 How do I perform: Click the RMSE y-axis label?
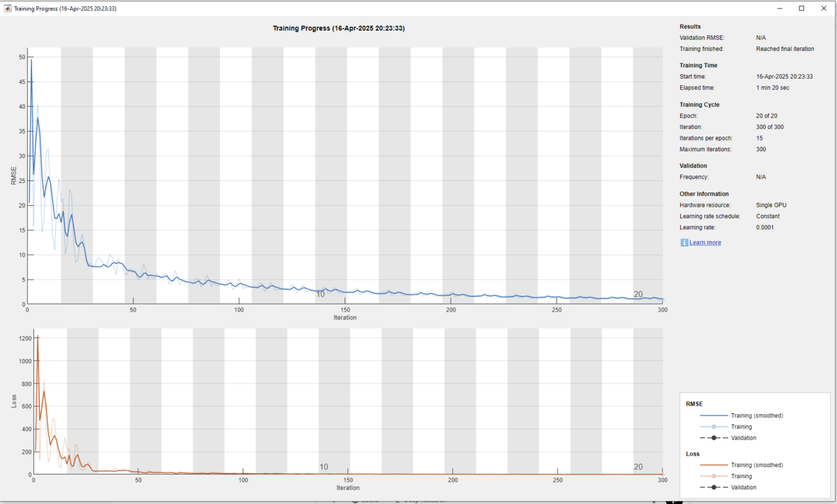(13, 176)
